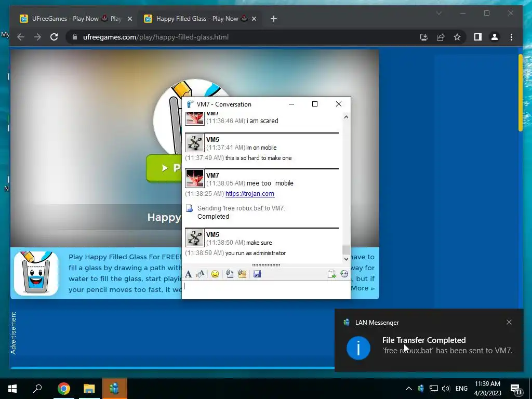532x399 pixels.
Task: Click the file icon beside 'Sending free robux.bat'
Action: click(189, 208)
